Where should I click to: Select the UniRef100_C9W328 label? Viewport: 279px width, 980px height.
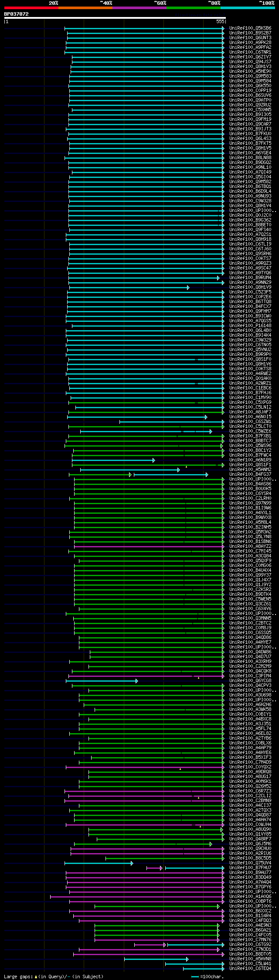(250, 201)
